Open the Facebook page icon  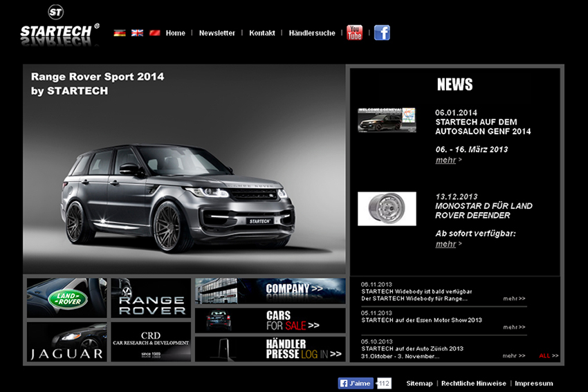click(382, 32)
